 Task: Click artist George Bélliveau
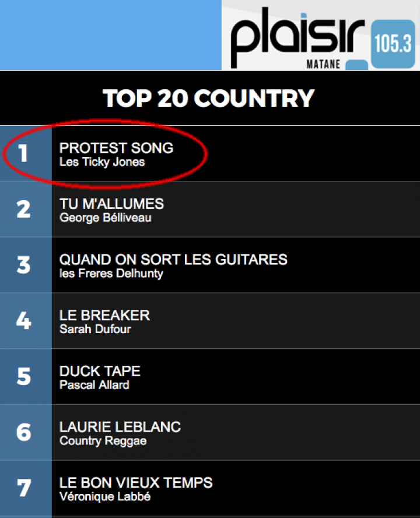click(106, 218)
